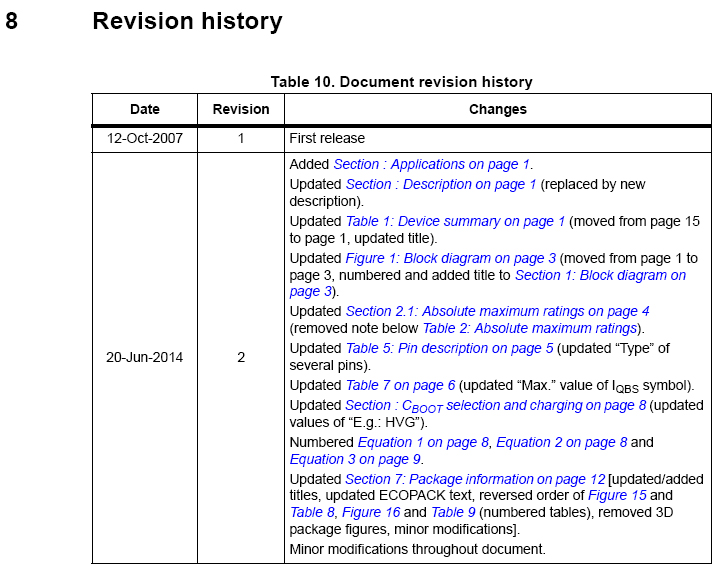This screenshot has width=727, height=579.
Task: Click the Figure 15 link
Action: point(621,495)
